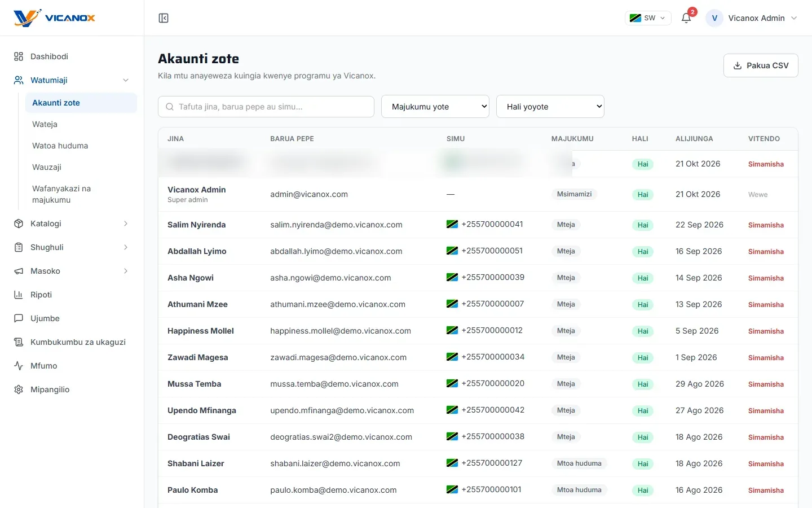Click the phone number +255700000034
The width and height of the screenshot is (812, 508).
[x=493, y=357]
